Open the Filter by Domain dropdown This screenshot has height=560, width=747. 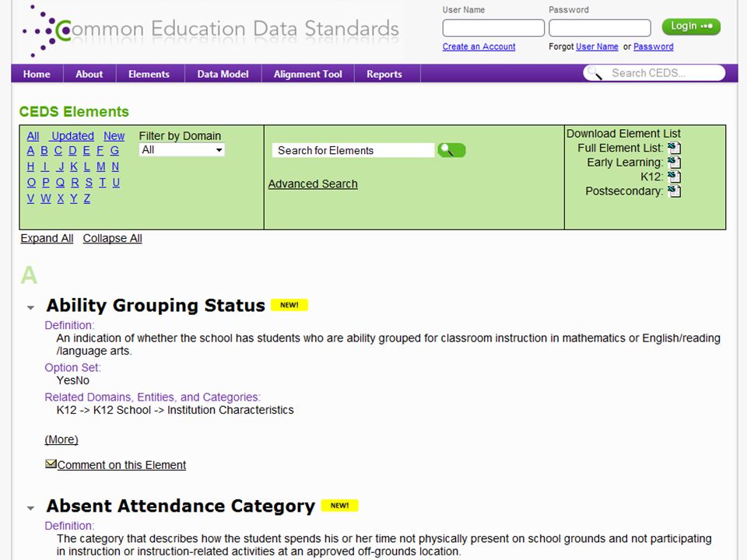coord(181,149)
